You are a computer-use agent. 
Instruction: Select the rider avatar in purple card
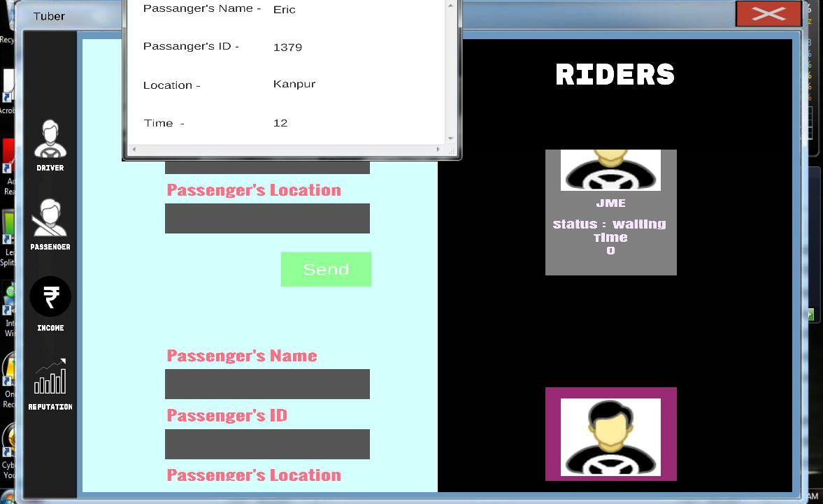[610, 436]
